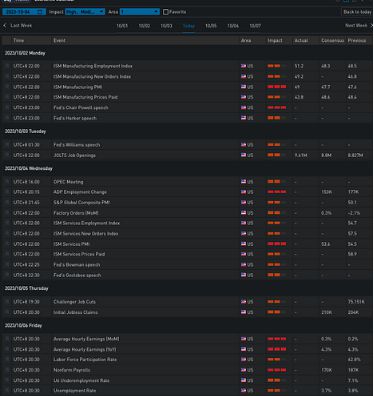Click the Impact column header
374x396 pixels.
tap(275, 40)
